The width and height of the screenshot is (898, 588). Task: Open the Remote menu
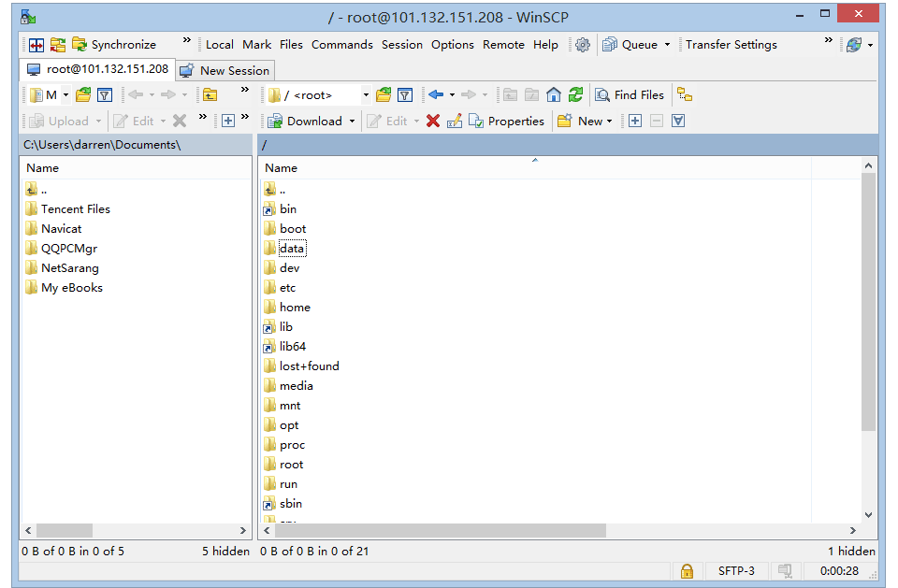[503, 45]
